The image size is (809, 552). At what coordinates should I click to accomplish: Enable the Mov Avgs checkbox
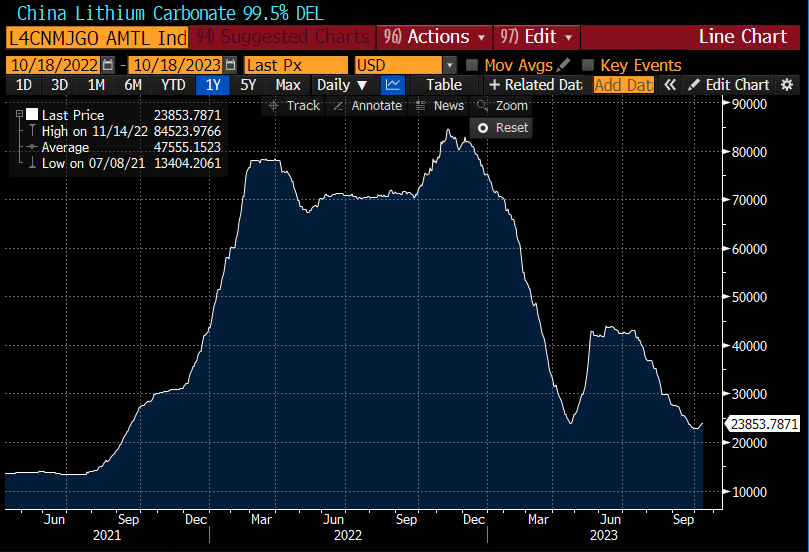(473, 65)
